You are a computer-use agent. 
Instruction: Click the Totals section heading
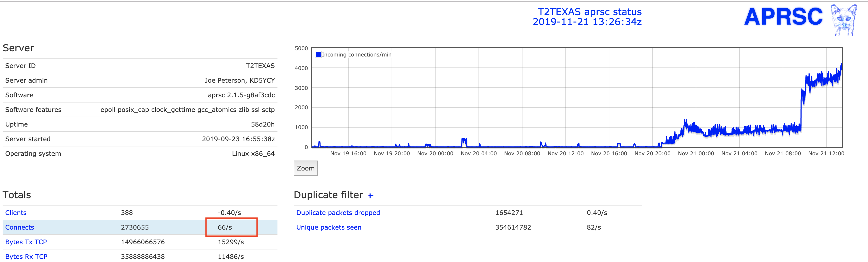pos(17,195)
